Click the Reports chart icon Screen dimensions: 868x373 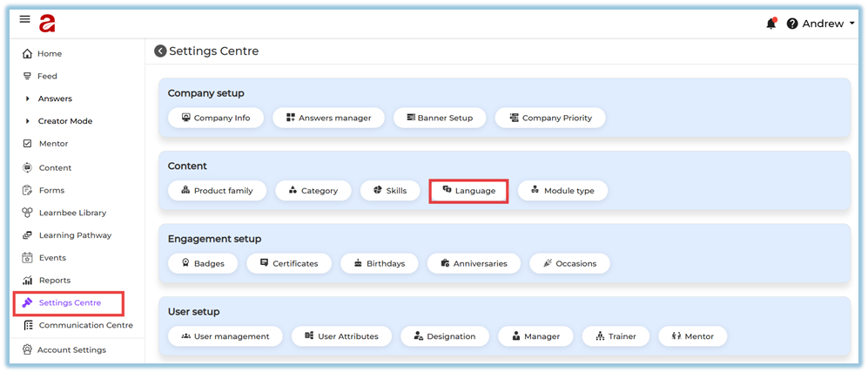coord(27,281)
